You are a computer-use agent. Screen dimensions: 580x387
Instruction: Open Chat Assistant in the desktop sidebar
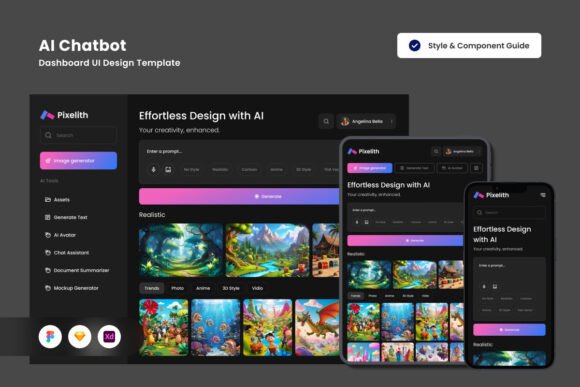pyautogui.click(x=67, y=253)
